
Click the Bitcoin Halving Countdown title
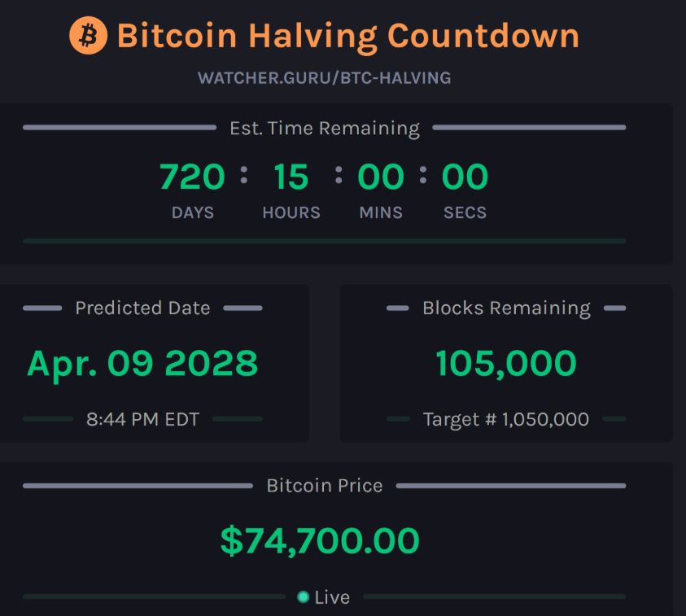[x=347, y=37]
